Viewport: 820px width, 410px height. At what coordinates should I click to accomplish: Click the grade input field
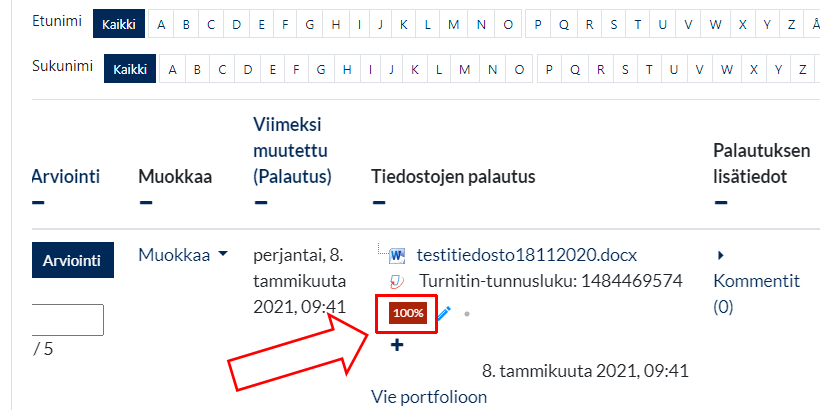(68, 320)
